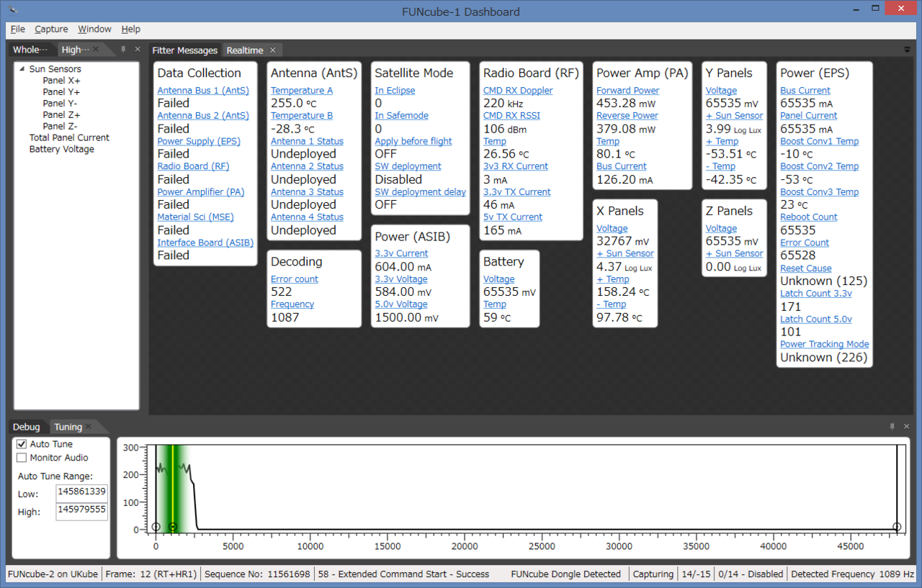Click the SW deployment delay link
This screenshot has height=588, width=922.
coord(421,192)
